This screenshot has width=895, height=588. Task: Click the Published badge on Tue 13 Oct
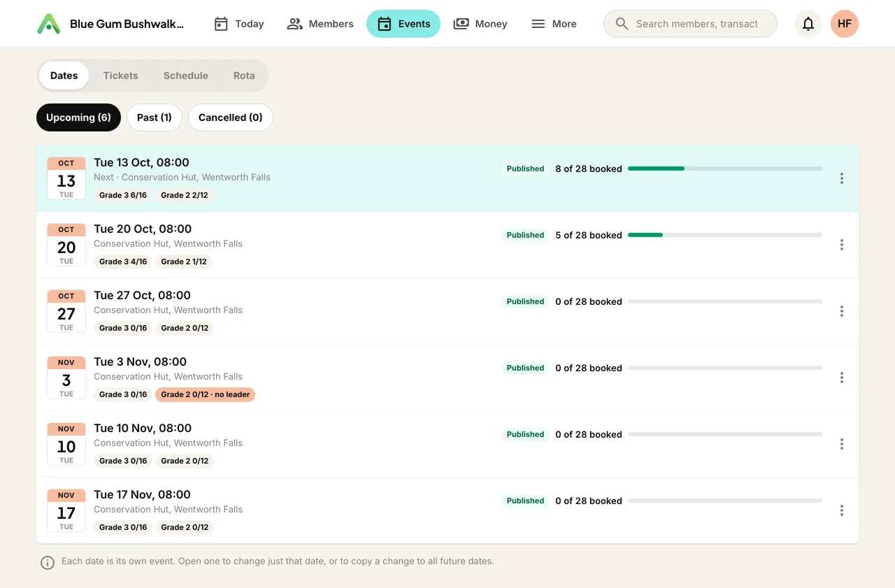tap(525, 168)
